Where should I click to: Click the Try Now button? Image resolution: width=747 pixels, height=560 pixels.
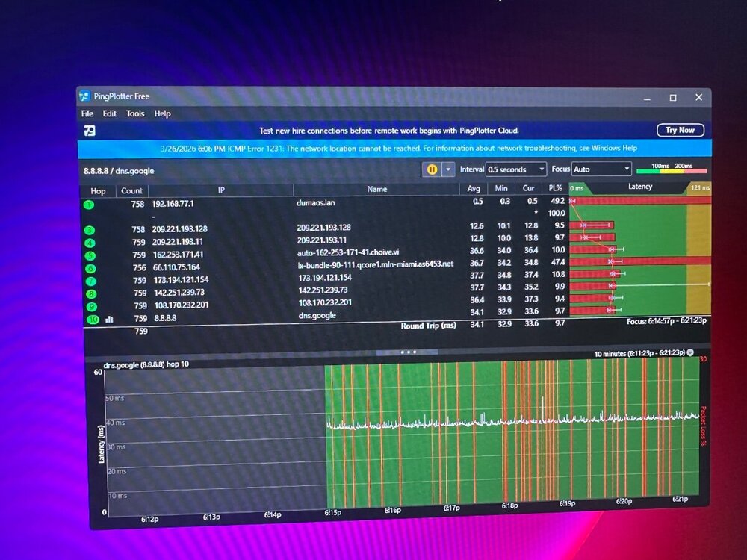[680, 130]
